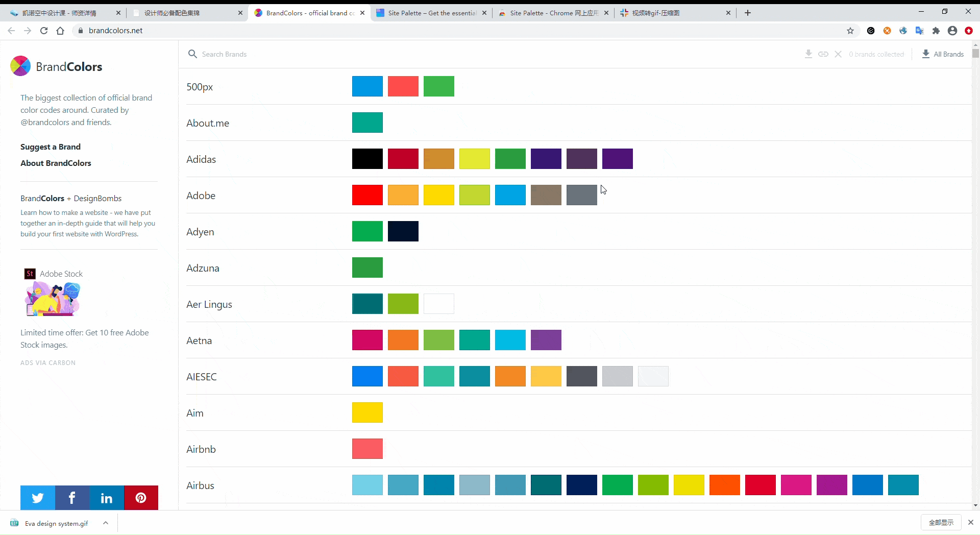
Task: Select the Aer Lingus white swatch
Action: [x=439, y=304]
